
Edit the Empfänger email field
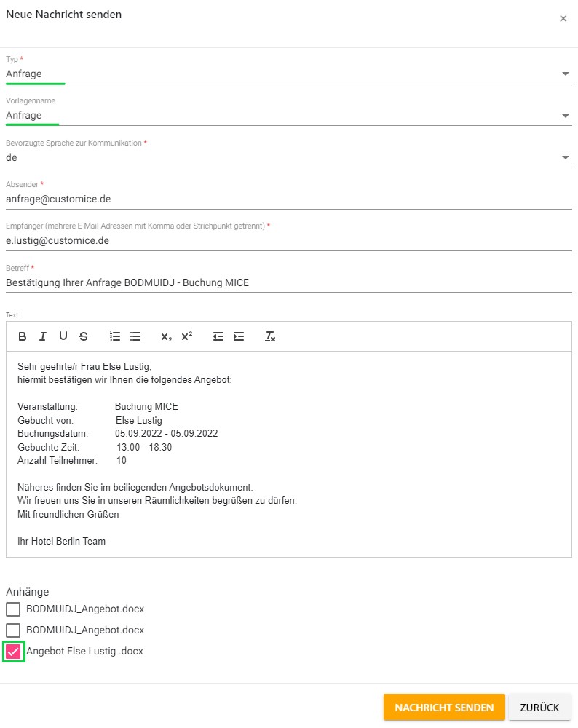click(x=289, y=241)
